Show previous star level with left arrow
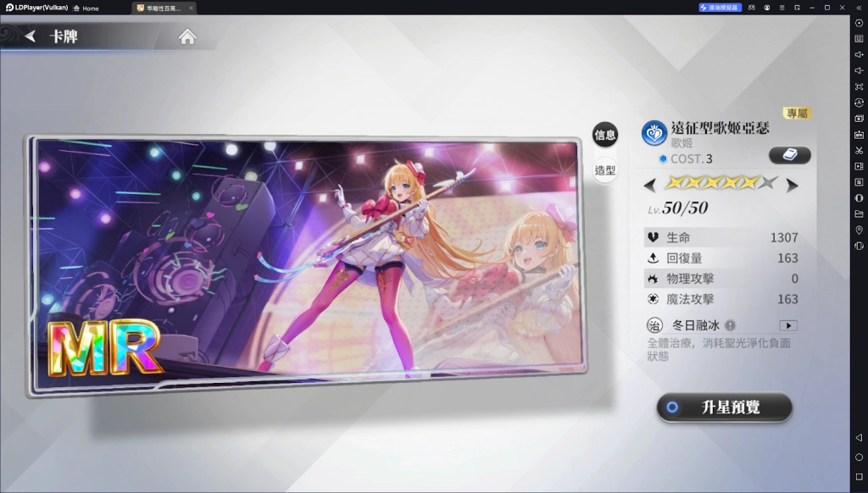The image size is (868, 493). [x=650, y=185]
